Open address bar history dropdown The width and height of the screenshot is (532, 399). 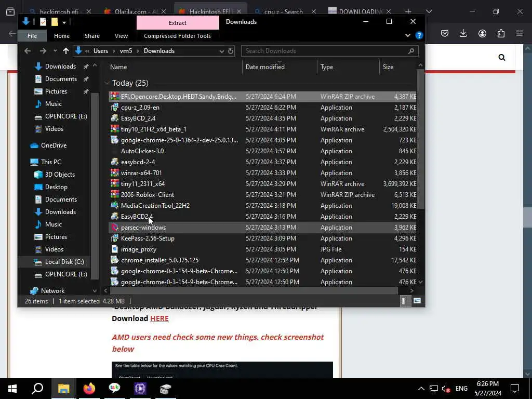click(221, 51)
